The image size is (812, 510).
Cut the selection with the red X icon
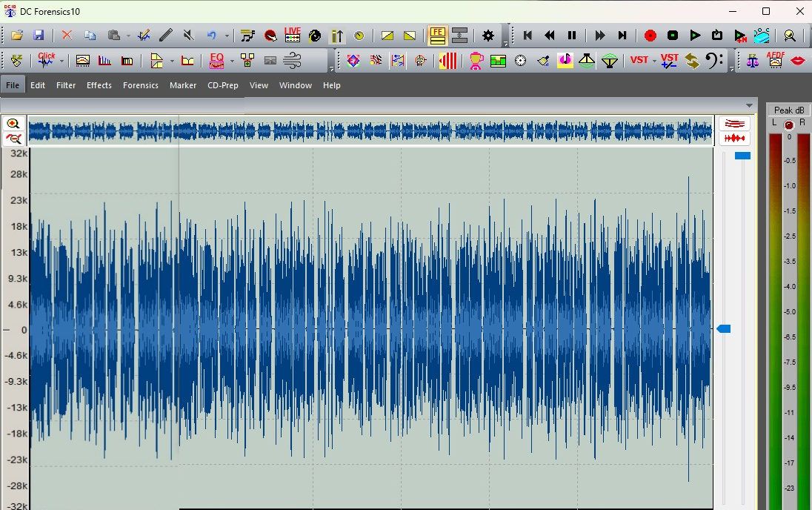click(x=67, y=36)
